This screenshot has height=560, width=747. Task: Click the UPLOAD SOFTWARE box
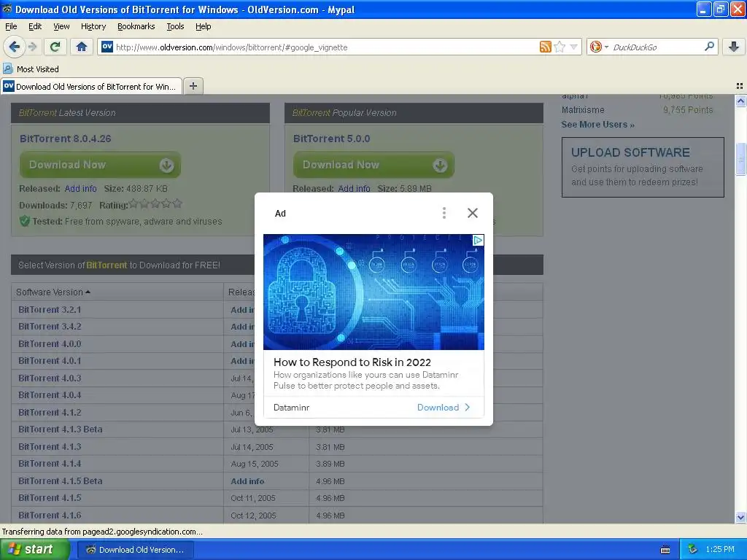tap(643, 167)
